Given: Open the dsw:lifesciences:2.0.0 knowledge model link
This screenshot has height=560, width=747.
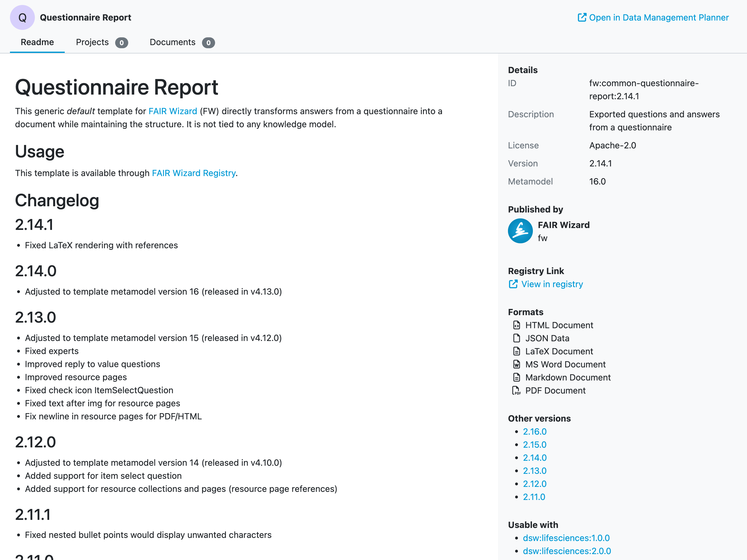Looking at the screenshot, I should [x=567, y=551].
